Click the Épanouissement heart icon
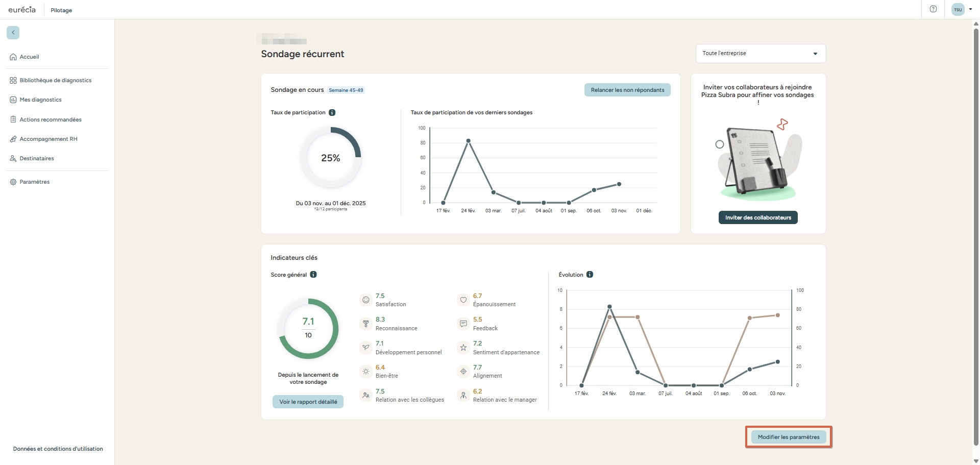This screenshot has height=465, width=980. (463, 300)
